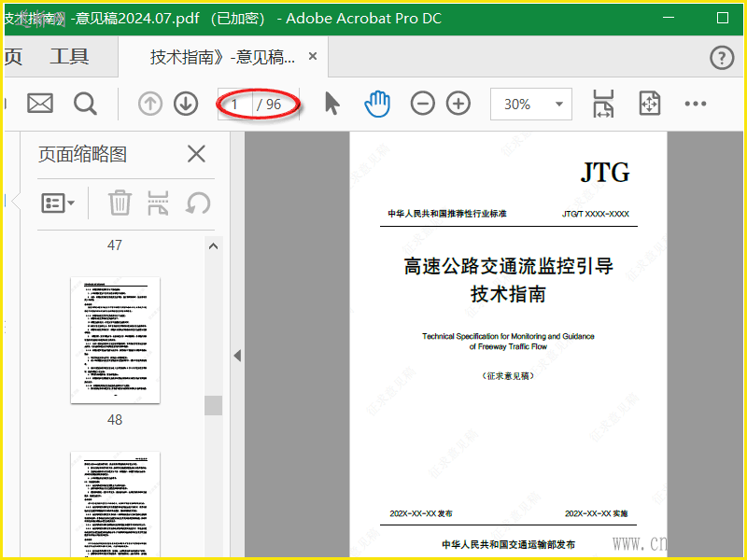Click the line of Freeway Traffic Flow

(x=508, y=346)
